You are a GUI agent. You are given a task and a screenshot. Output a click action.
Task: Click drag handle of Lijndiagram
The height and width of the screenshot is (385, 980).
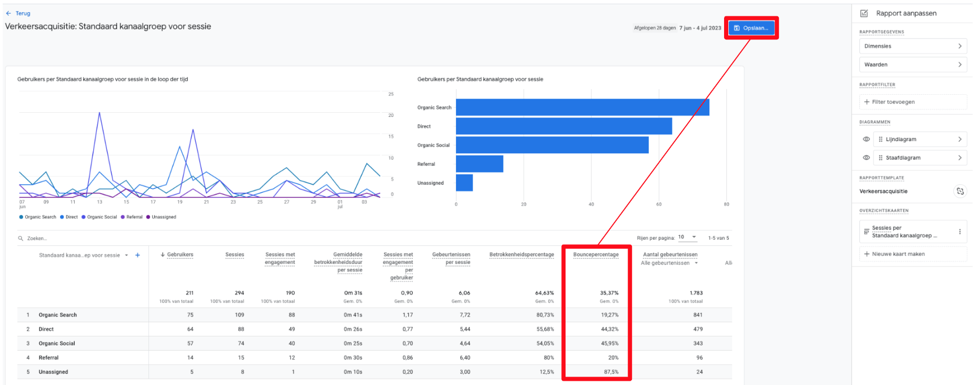pos(880,140)
